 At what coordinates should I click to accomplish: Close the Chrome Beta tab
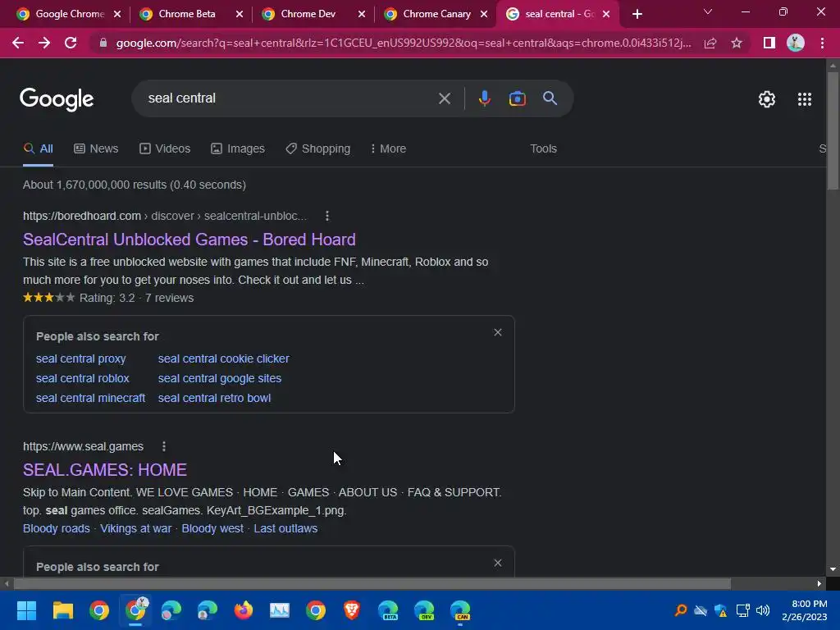pos(239,15)
